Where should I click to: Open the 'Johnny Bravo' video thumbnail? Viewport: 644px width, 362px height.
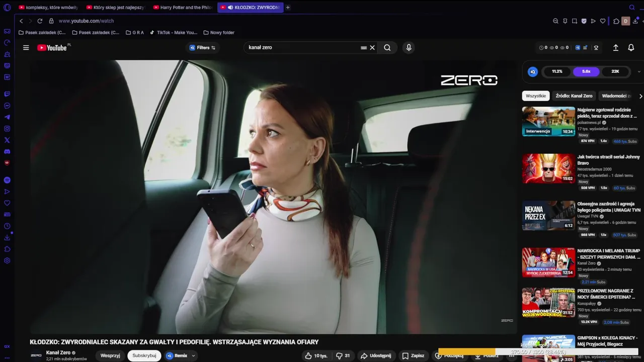pyautogui.click(x=548, y=168)
